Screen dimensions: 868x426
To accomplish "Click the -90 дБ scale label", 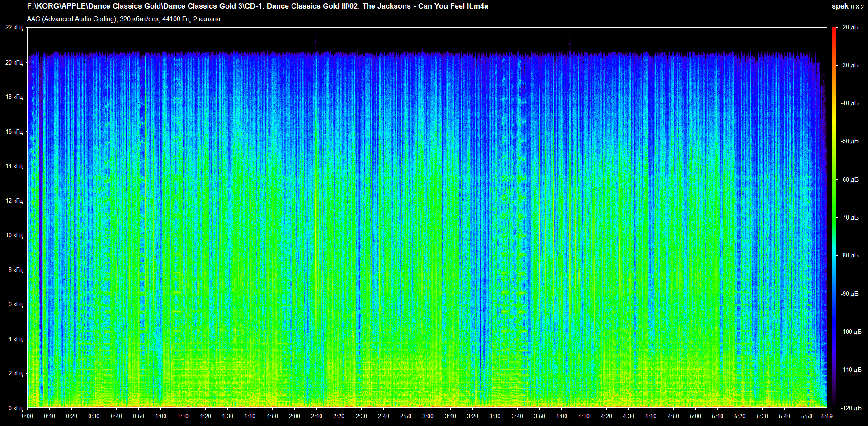I will click(x=849, y=294).
